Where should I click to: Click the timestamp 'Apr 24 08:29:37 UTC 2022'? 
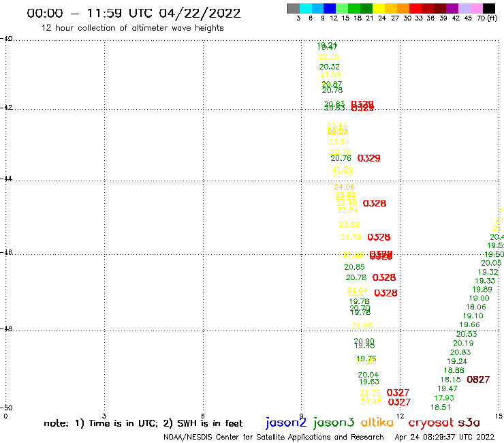click(445, 437)
